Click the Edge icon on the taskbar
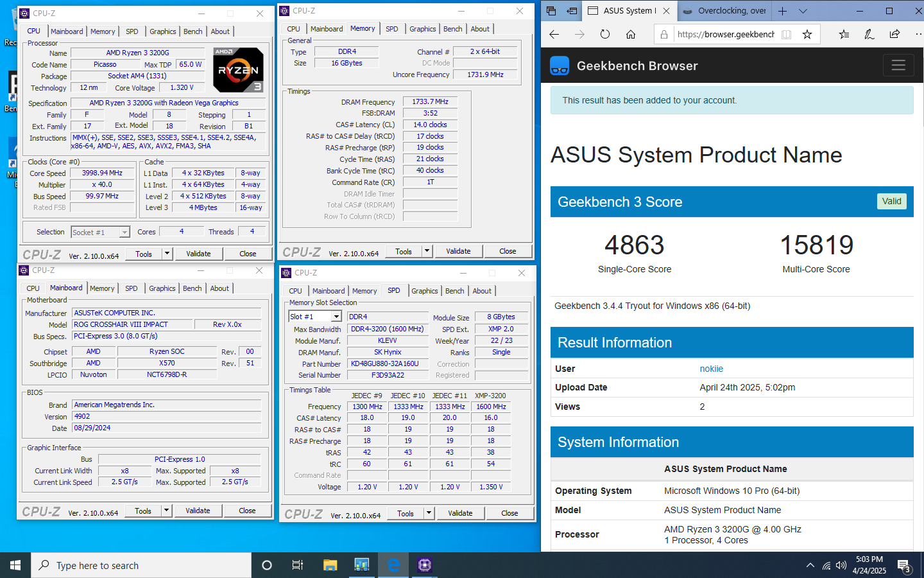Screen dimensions: 924x578 pyautogui.click(x=393, y=565)
